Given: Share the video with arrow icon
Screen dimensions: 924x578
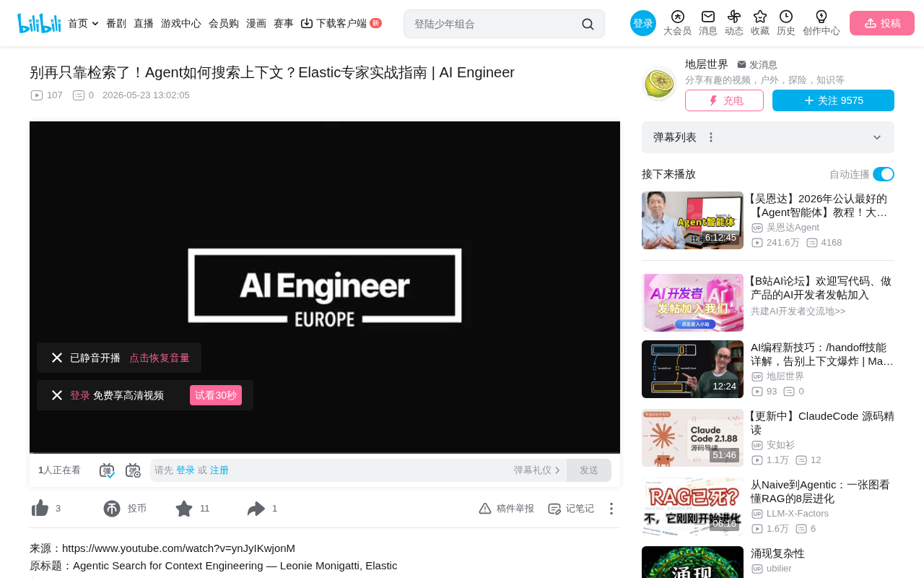Looking at the screenshot, I should 256,509.
